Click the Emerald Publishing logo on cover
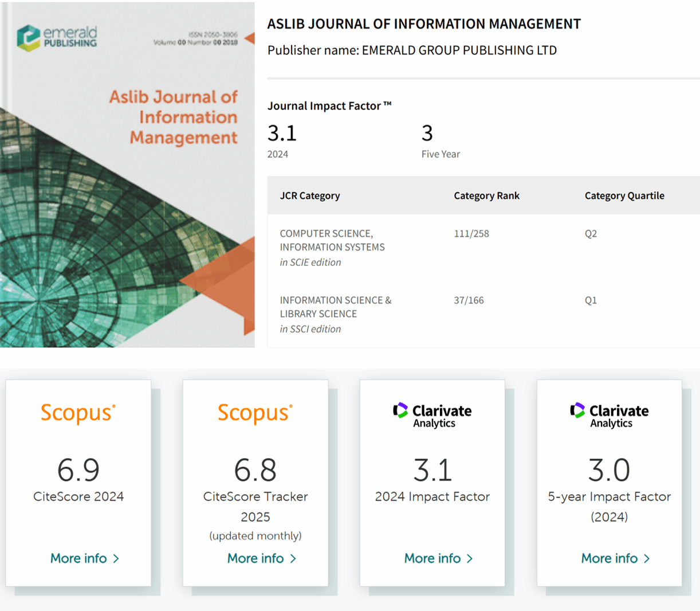This screenshot has width=700, height=611. [x=57, y=38]
